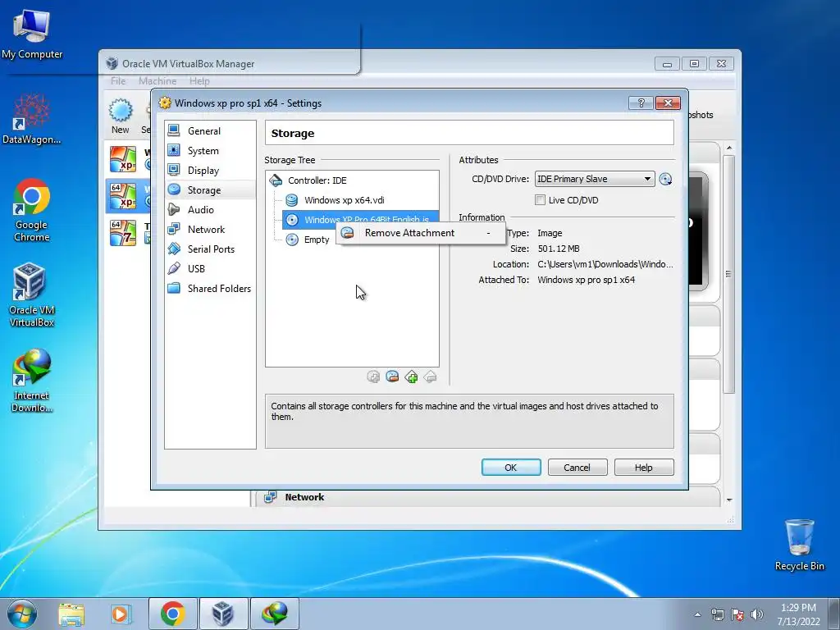Click the scroll-down arrow in VirtualBox Manager
840x630 pixels.
[x=729, y=500]
